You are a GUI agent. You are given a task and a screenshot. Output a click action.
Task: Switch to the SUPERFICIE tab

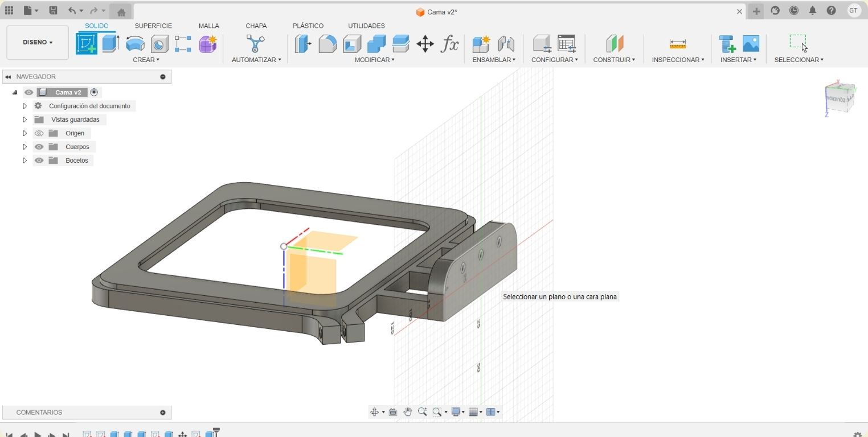coord(153,26)
